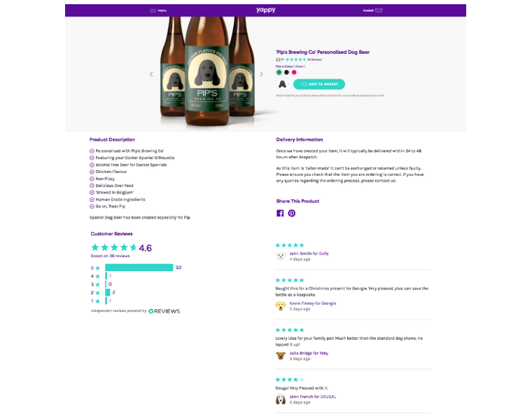
Task: Choose the pink colour option
Action: click(x=294, y=72)
